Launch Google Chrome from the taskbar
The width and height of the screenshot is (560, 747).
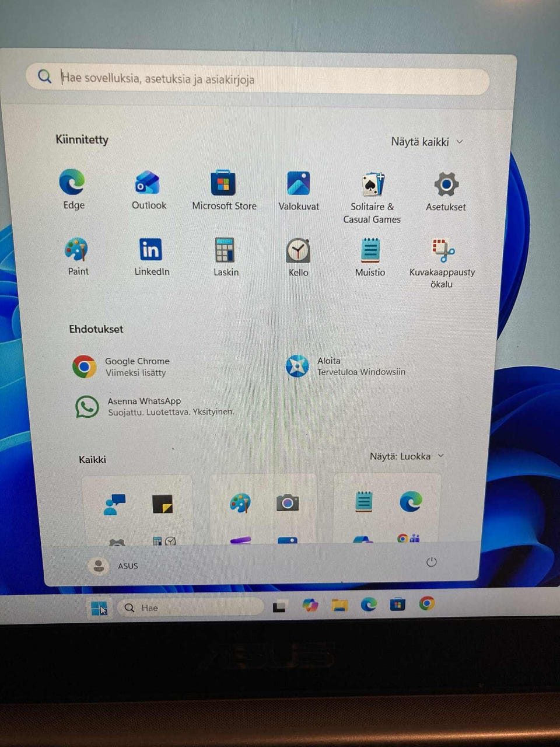coord(426,603)
